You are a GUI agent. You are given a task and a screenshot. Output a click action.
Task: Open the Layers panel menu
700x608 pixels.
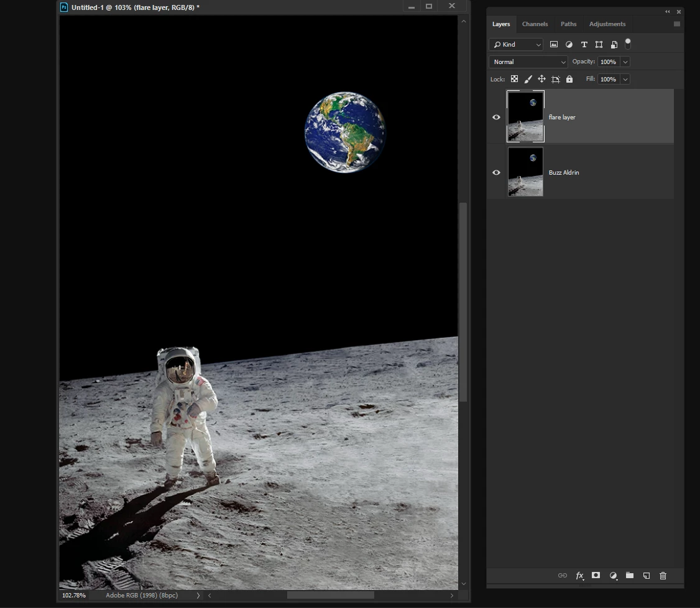click(x=677, y=24)
